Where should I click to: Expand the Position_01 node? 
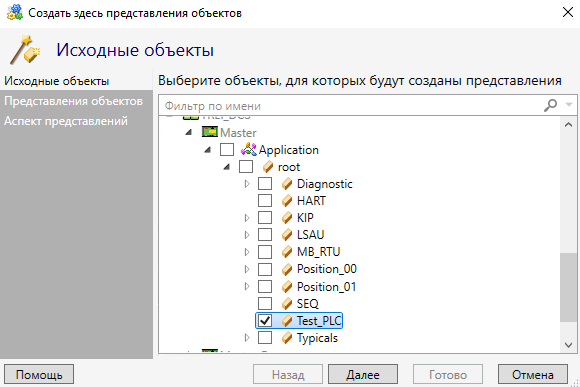pos(247,286)
